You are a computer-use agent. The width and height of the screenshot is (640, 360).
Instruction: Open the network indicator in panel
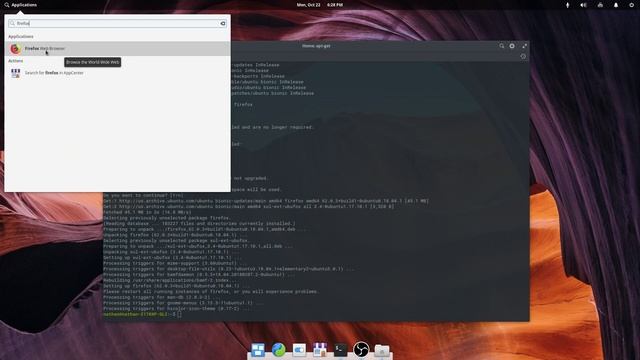tap(600, 5)
